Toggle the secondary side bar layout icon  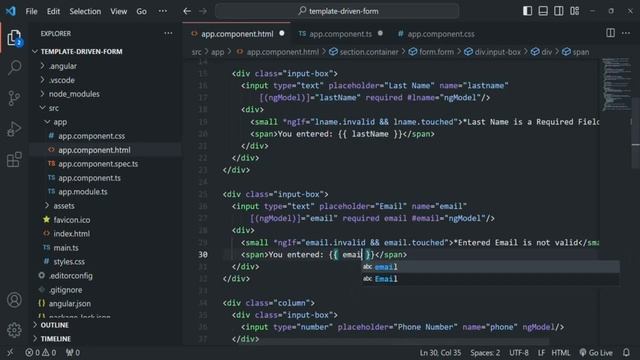[559, 11]
